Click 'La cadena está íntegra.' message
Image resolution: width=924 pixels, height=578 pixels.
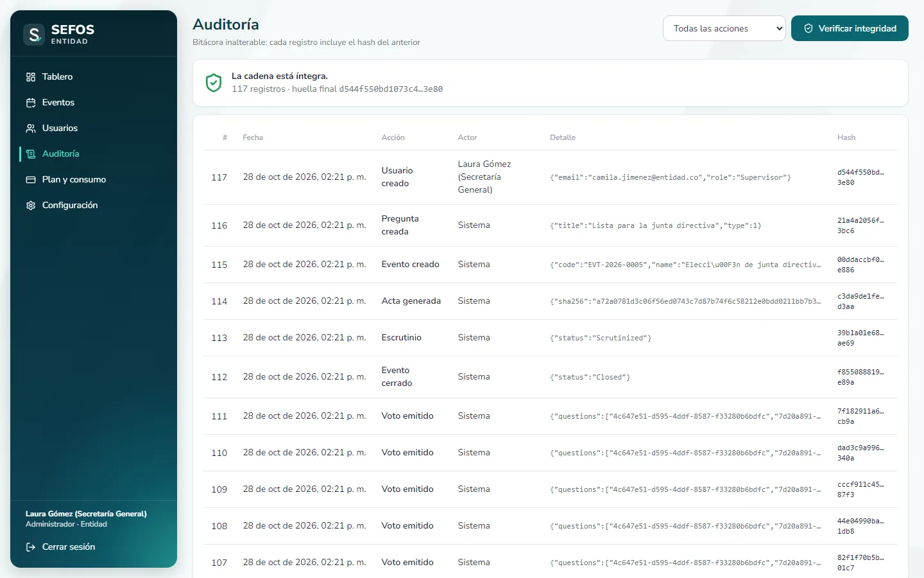coord(280,76)
